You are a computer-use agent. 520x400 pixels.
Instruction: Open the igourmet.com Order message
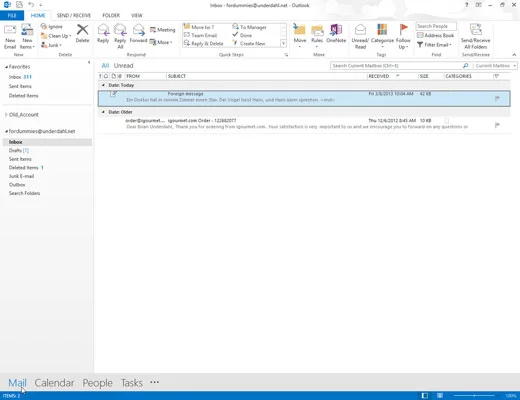[x=304, y=124]
